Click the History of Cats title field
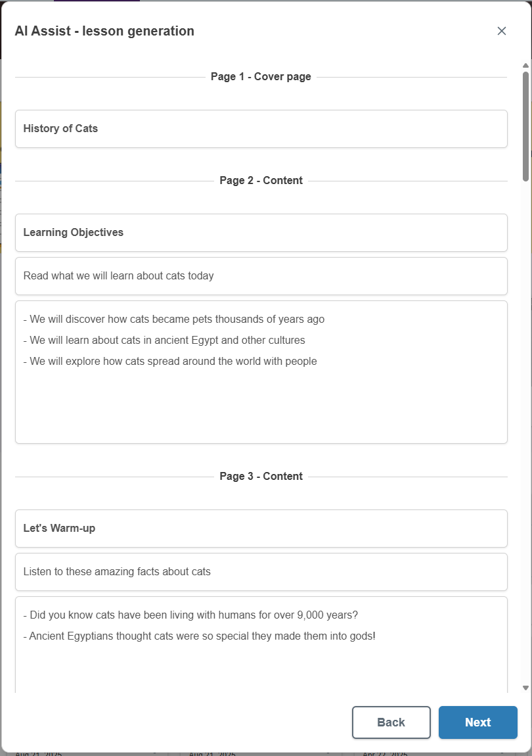Viewport: 532px width, 756px height. coord(261,129)
